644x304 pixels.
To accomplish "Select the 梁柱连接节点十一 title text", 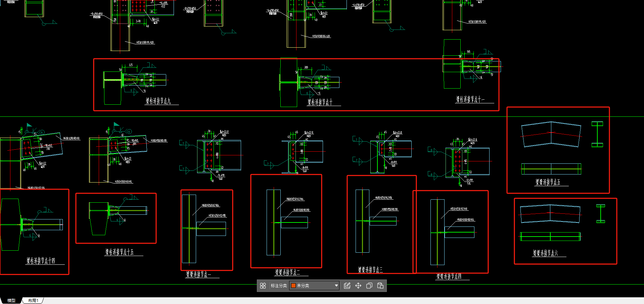I will pos(470,99).
